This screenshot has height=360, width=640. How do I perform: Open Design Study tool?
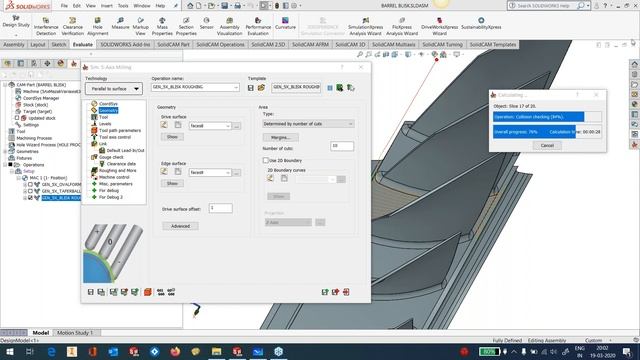tap(16, 22)
